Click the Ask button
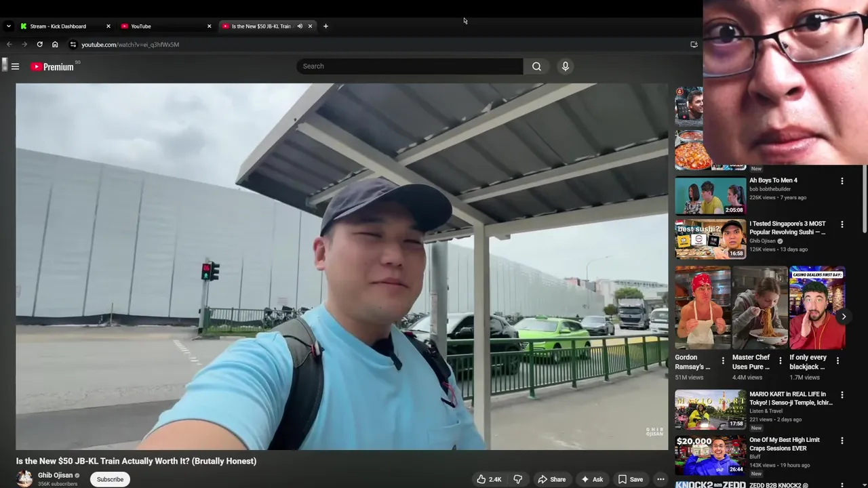This screenshot has width=868, height=488. (x=591, y=479)
